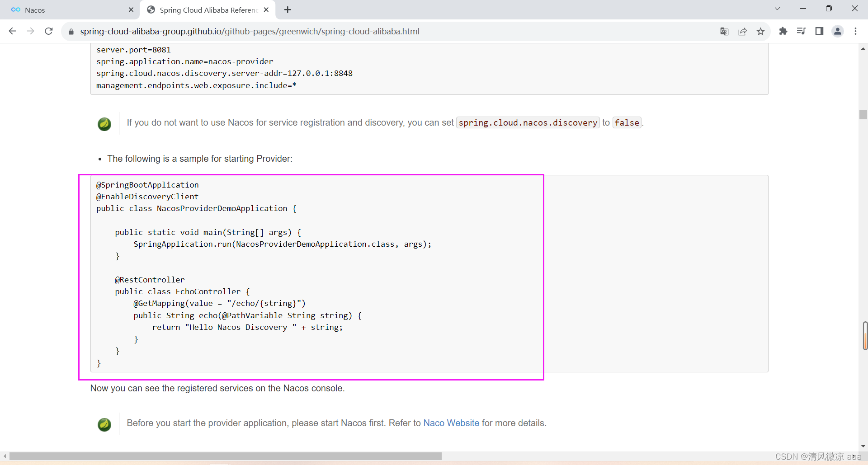This screenshot has width=868, height=465.
Task: Toggle the browser side panel
Action: (x=819, y=31)
